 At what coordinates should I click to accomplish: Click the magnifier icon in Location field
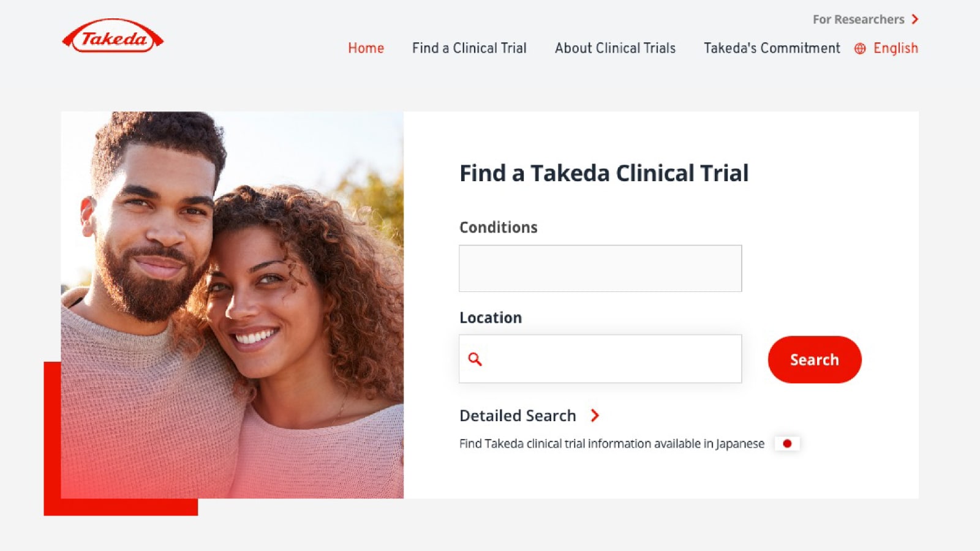(475, 359)
